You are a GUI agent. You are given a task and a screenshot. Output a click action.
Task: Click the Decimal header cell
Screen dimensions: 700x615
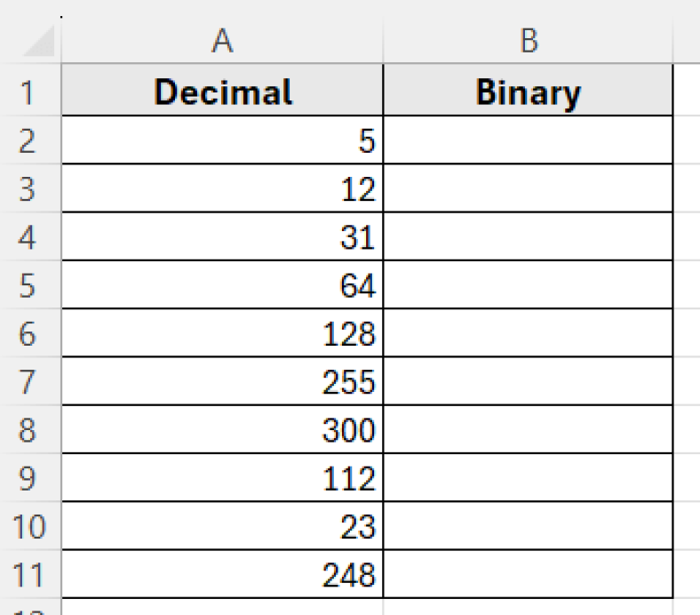(222, 92)
